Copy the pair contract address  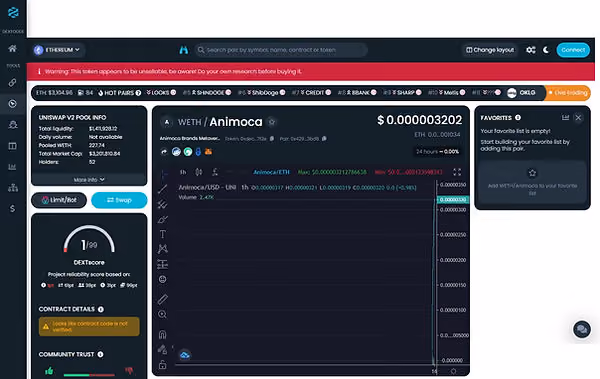click(324, 139)
